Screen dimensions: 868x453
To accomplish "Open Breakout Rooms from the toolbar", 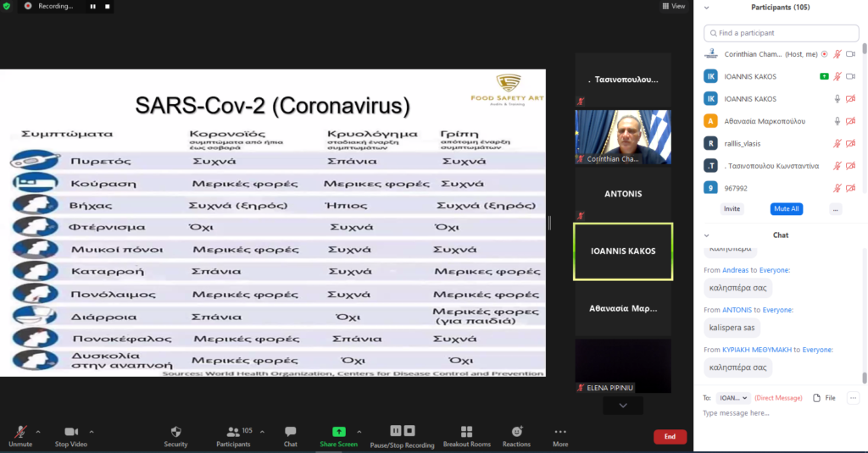I will (x=466, y=432).
